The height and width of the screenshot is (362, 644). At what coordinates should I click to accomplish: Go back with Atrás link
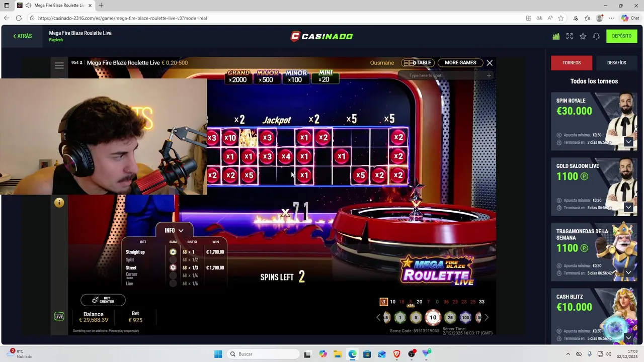tap(23, 36)
